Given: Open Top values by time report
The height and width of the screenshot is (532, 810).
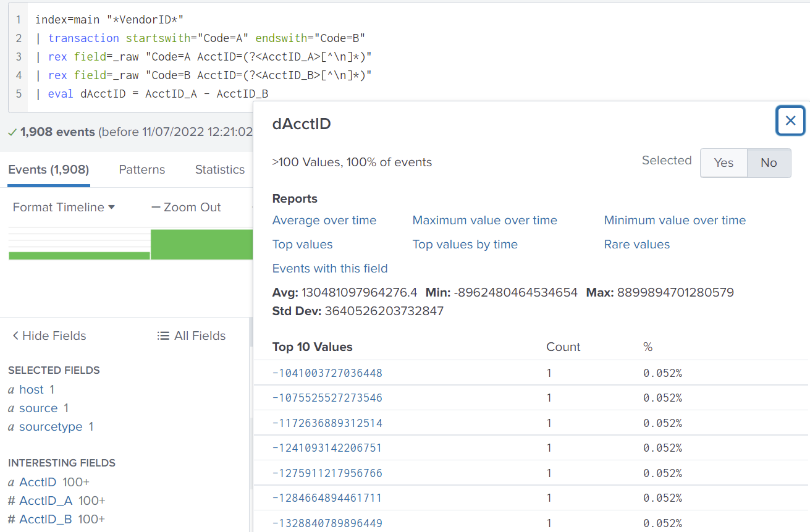Looking at the screenshot, I should (465, 245).
